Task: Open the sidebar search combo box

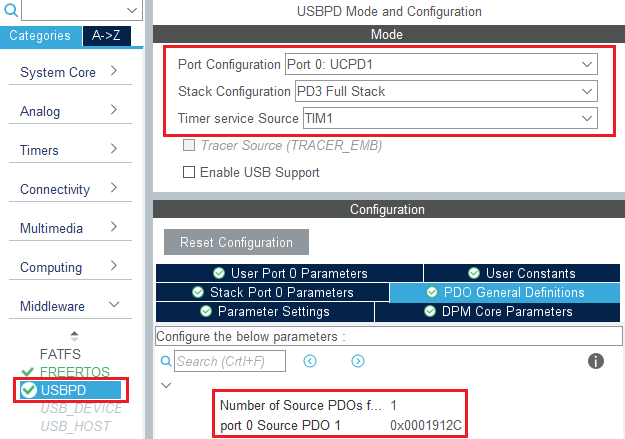Action: pos(82,10)
